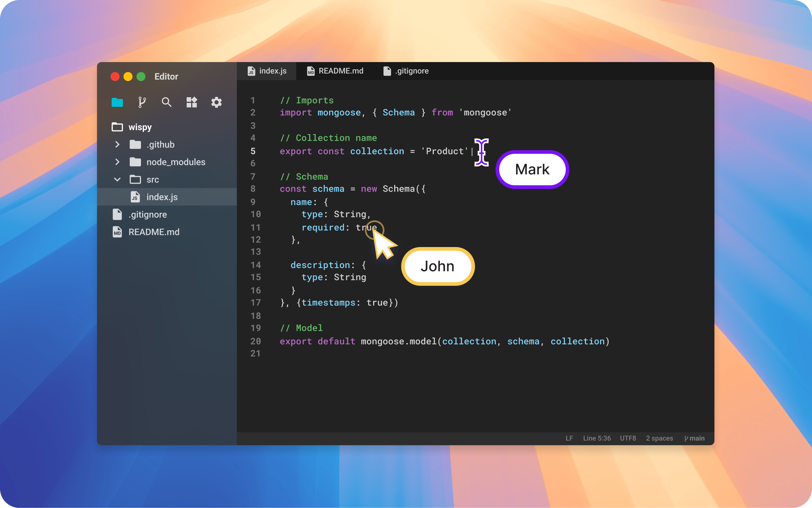Click the Editor window title

(166, 77)
